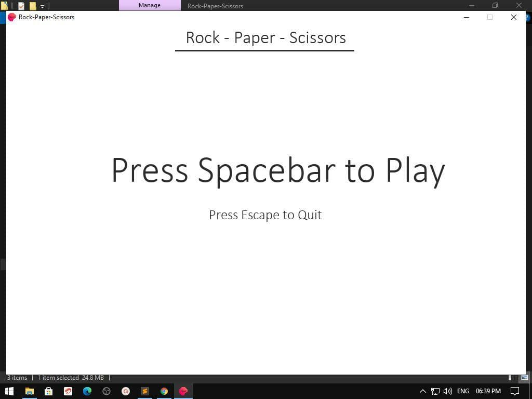
Task: Open the Windows Start menu
Action: click(9, 391)
